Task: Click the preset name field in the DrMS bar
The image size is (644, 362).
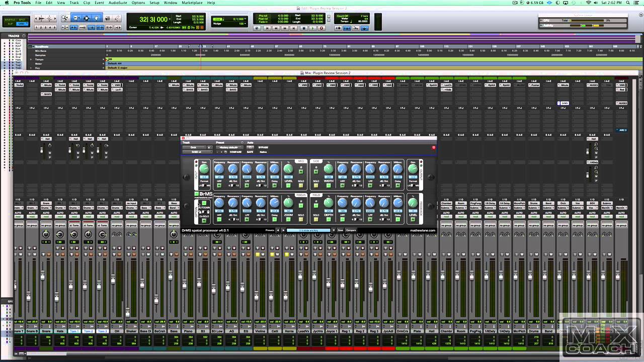Action: point(308,230)
